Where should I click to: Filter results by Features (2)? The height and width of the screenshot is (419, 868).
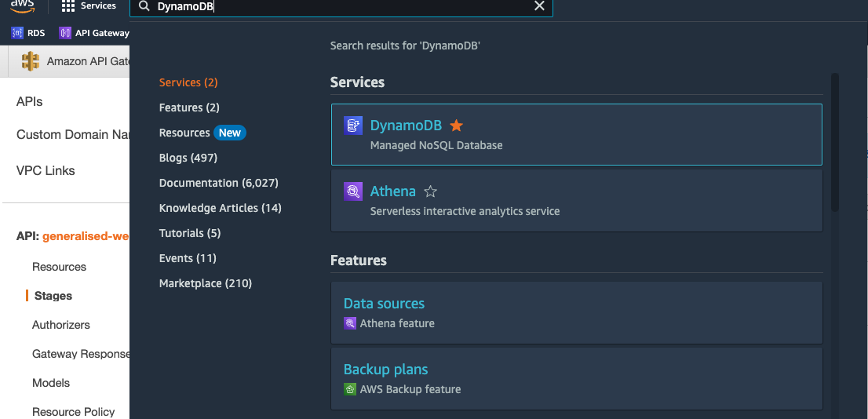(189, 107)
